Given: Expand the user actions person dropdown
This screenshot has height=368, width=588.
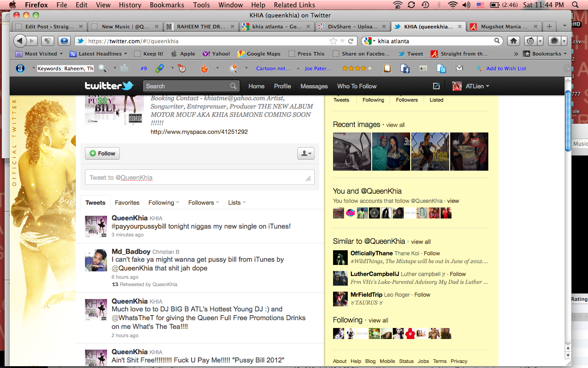Looking at the screenshot, I should pos(305,154).
